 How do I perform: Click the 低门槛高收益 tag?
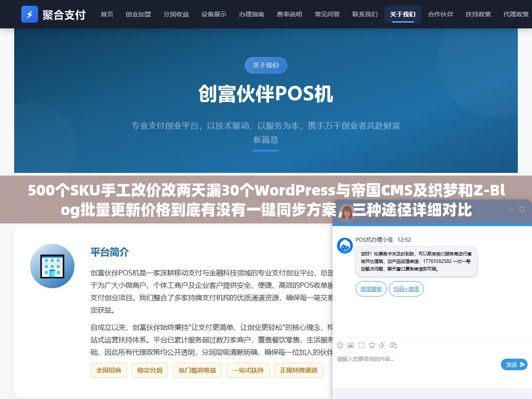click(197, 370)
